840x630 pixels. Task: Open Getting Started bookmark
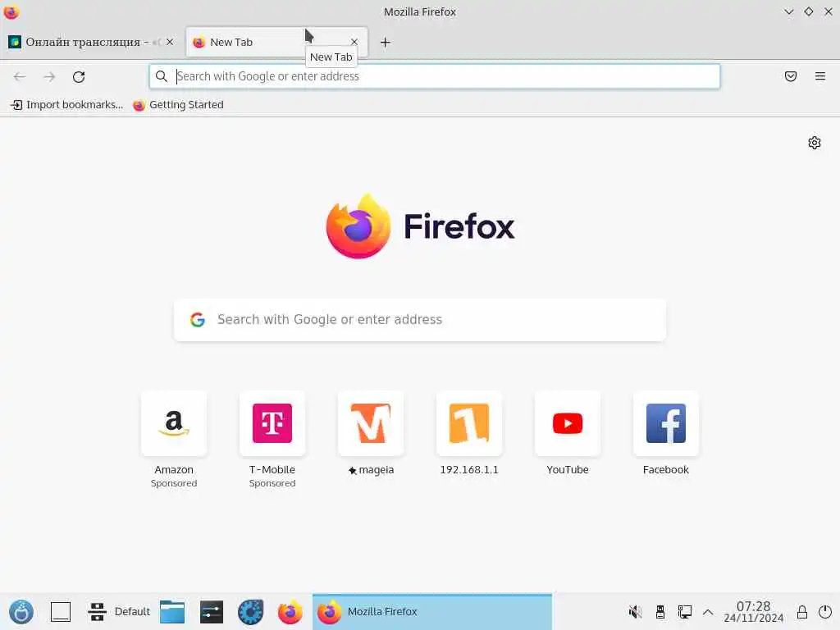(x=178, y=105)
